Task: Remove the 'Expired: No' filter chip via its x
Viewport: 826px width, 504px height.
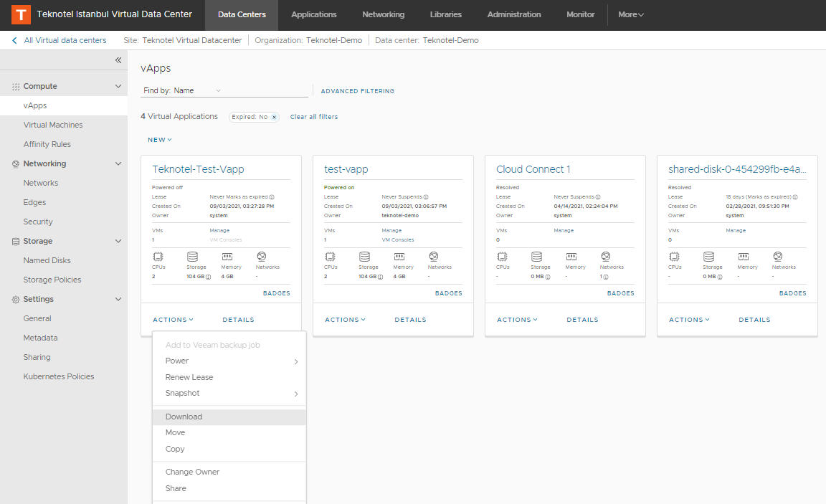Action: pyautogui.click(x=274, y=117)
